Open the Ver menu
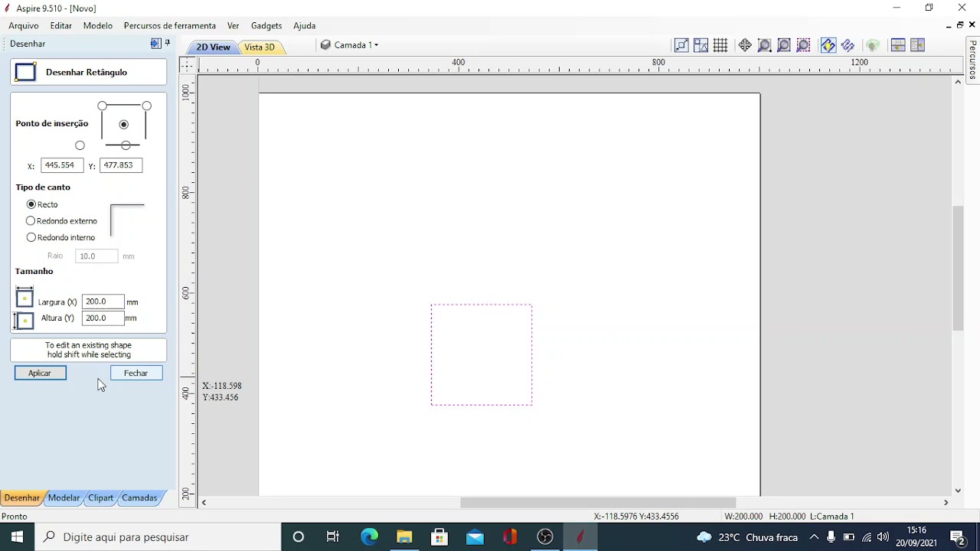This screenshot has height=551, width=980. 233,25
